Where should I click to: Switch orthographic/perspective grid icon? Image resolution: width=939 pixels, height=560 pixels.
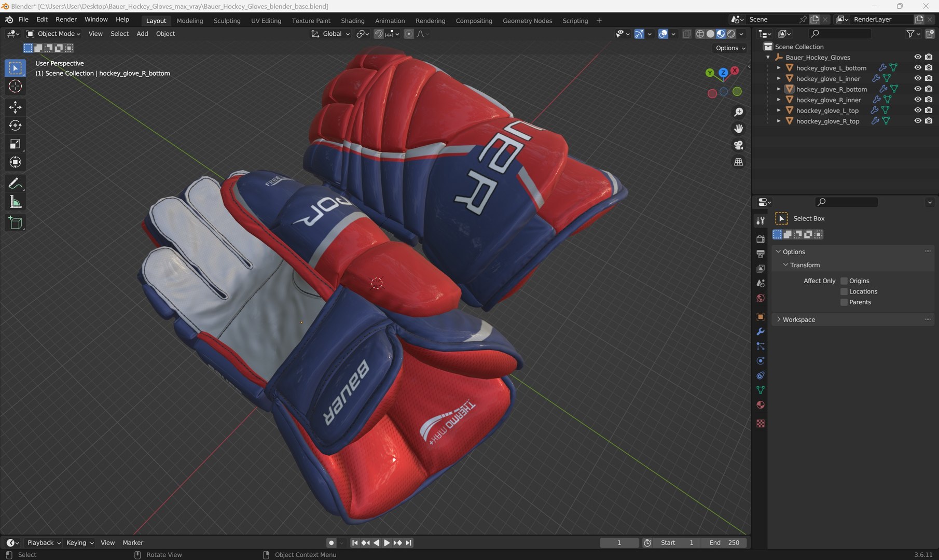pos(738,162)
